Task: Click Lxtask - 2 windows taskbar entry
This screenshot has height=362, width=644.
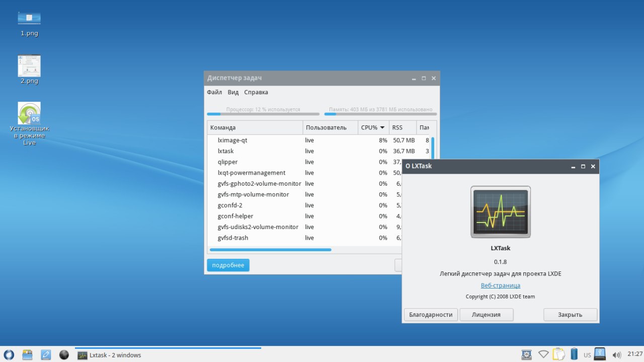Action: pyautogui.click(x=168, y=355)
